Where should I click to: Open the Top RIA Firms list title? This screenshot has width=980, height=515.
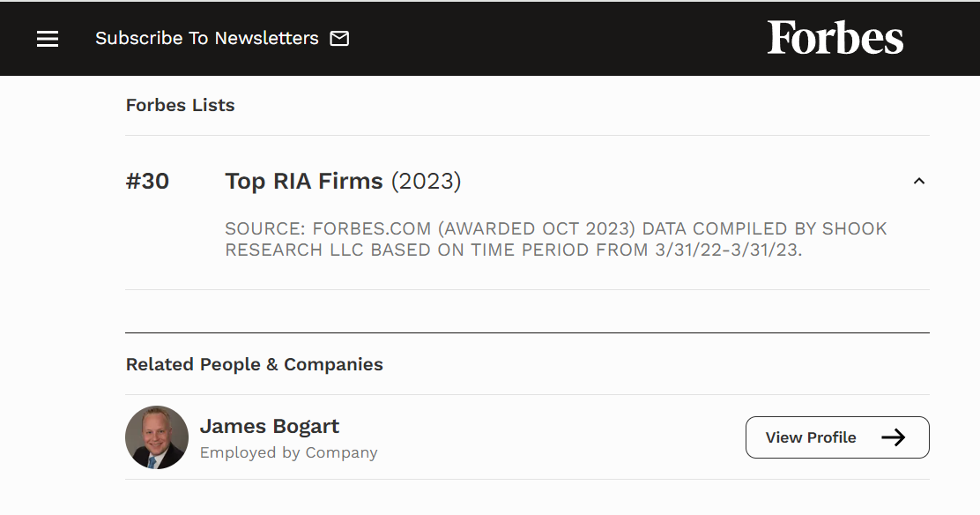(304, 182)
